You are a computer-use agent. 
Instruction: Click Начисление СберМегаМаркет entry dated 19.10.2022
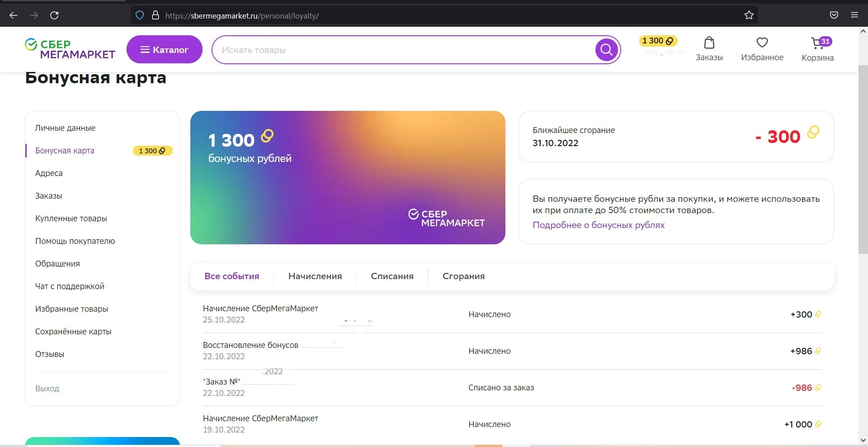(x=512, y=424)
